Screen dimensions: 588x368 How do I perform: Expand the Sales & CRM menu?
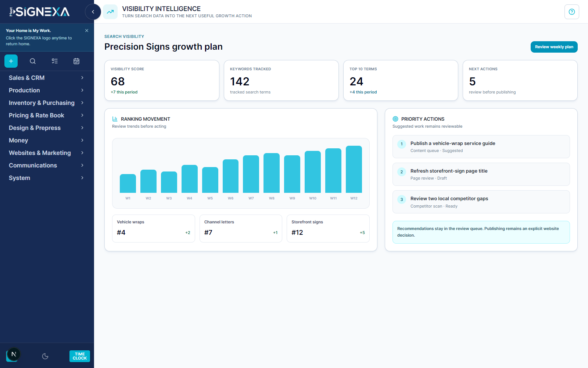(47, 78)
